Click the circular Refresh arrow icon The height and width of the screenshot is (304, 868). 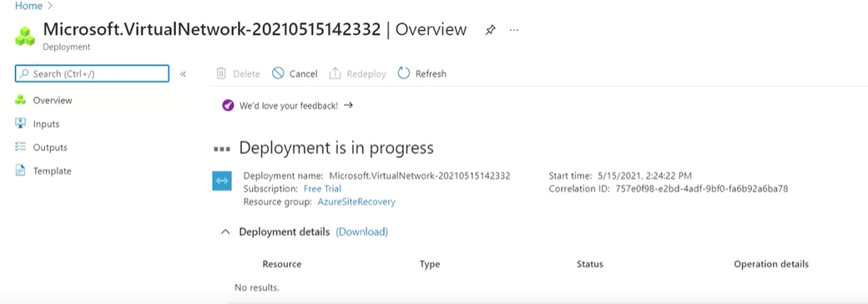404,73
